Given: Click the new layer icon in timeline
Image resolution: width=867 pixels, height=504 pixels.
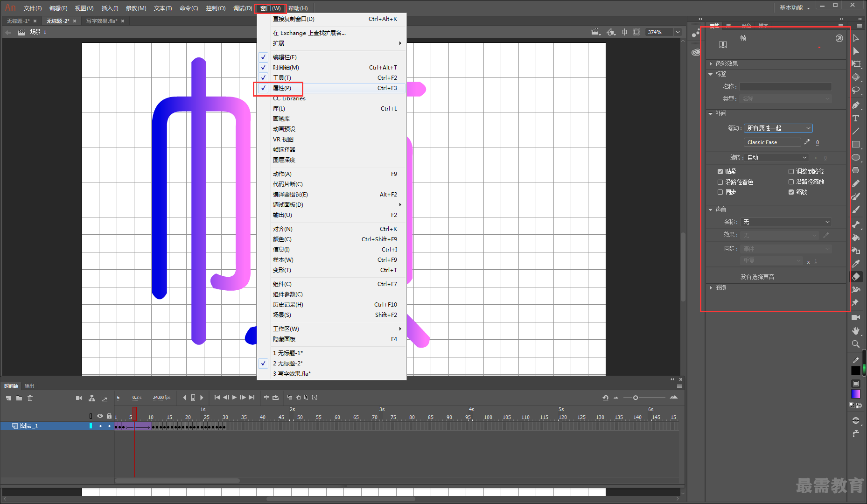Looking at the screenshot, I should 8,398.
